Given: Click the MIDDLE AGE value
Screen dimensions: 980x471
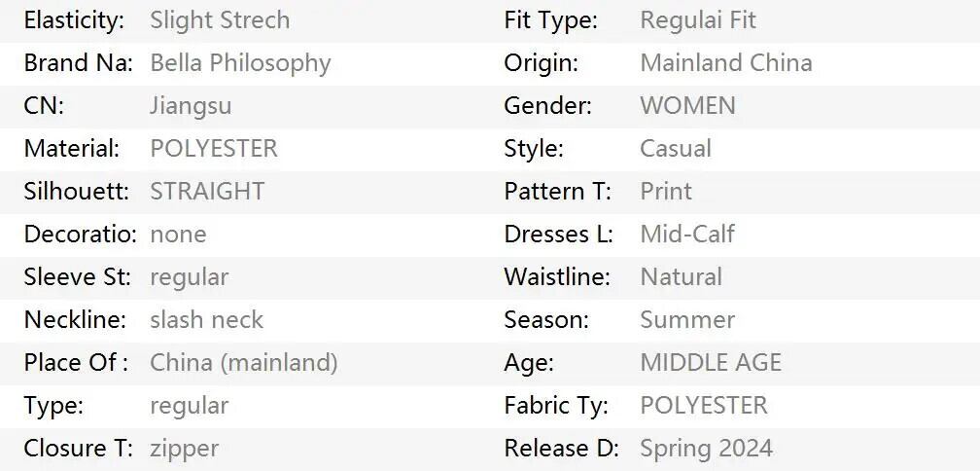Looking at the screenshot, I should [711, 363].
